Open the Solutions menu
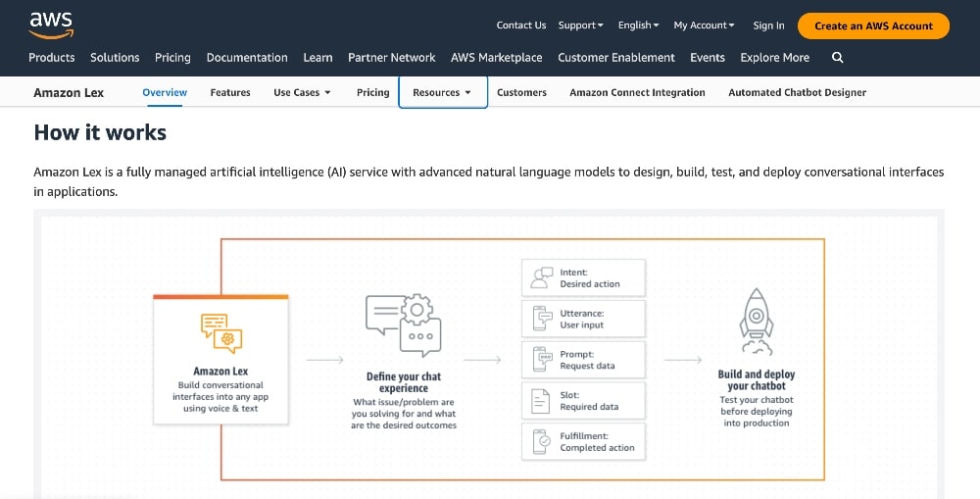 [x=115, y=58]
